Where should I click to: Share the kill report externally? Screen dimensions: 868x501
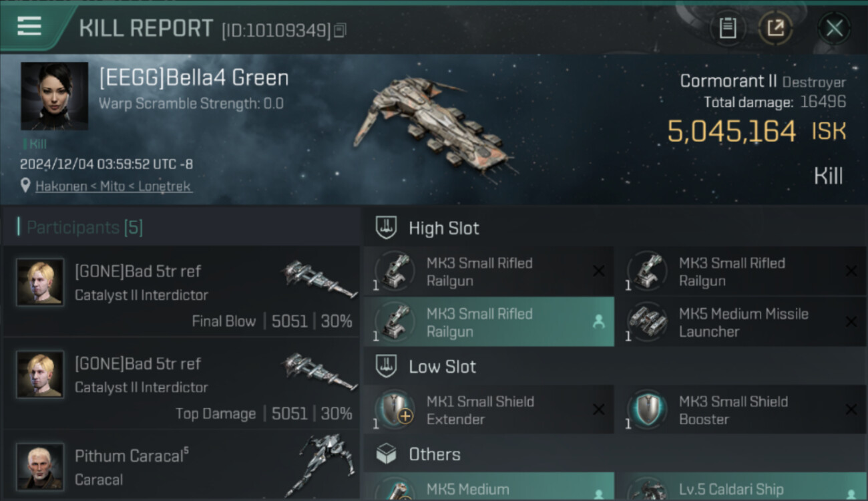(775, 28)
